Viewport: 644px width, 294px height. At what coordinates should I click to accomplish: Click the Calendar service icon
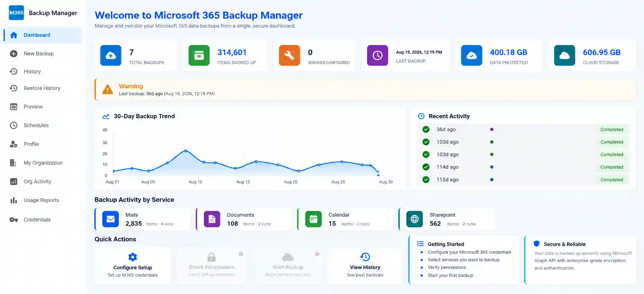point(313,219)
